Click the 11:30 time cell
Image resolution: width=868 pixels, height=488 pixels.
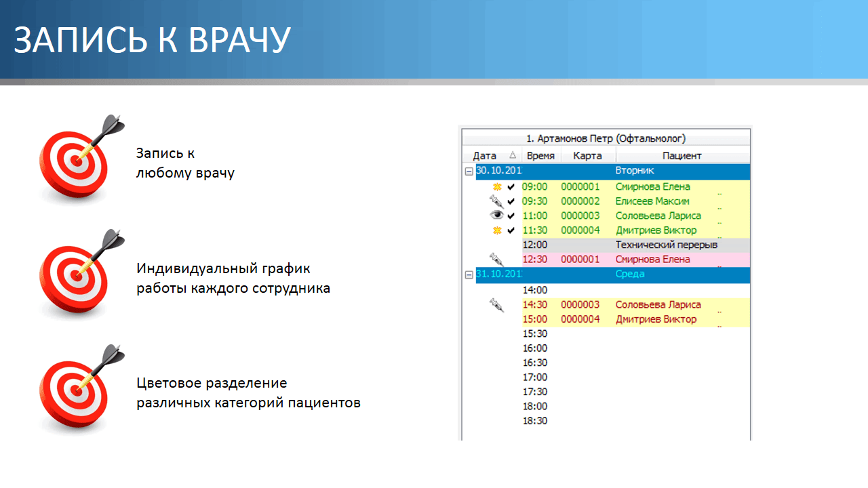[x=534, y=230]
